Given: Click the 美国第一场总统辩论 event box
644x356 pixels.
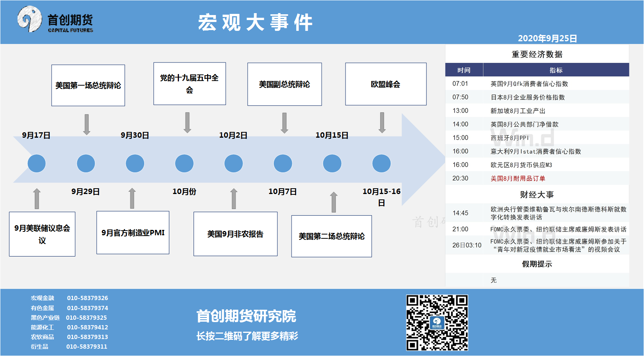Looking at the screenshot, I should pos(88,85).
